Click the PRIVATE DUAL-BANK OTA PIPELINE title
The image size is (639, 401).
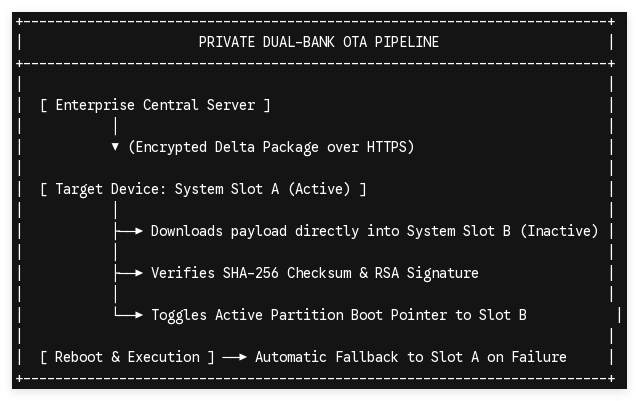[319, 42]
